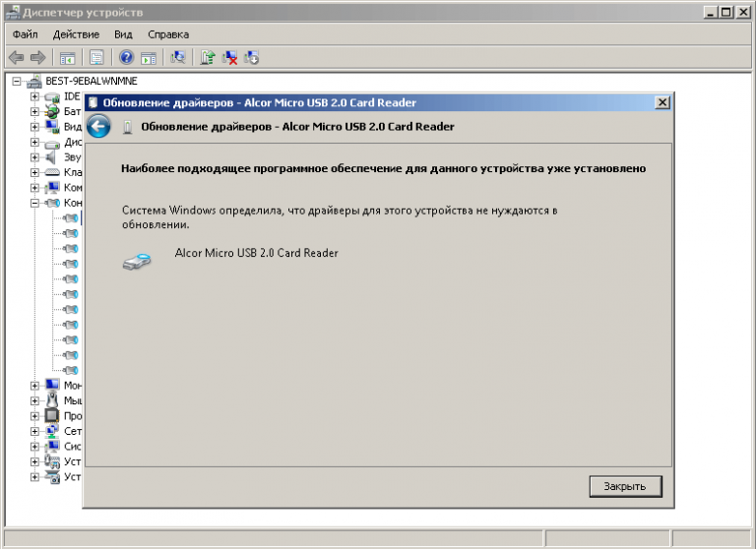
Task: Toggle the console tree toolbar icon
Action: tap(68, 58)
